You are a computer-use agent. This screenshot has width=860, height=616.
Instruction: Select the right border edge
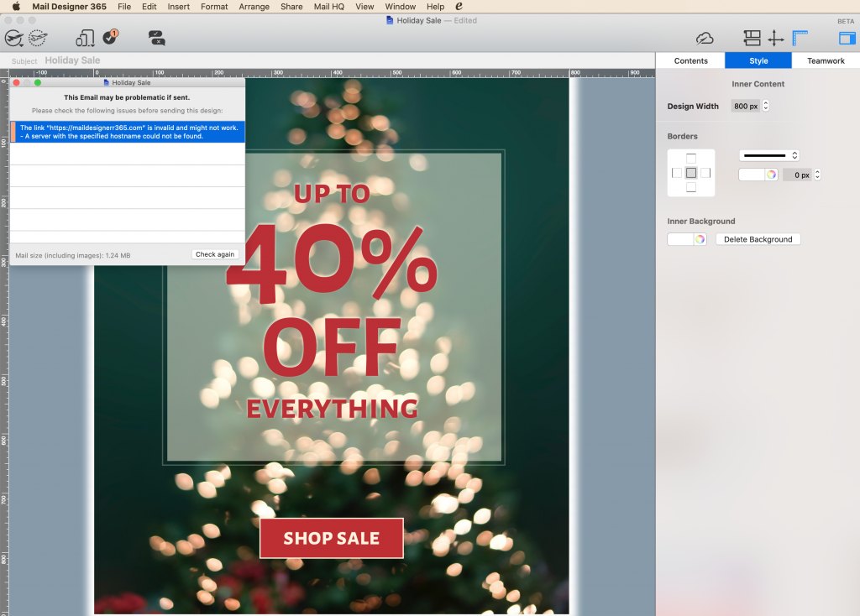(x=705, y=173)
